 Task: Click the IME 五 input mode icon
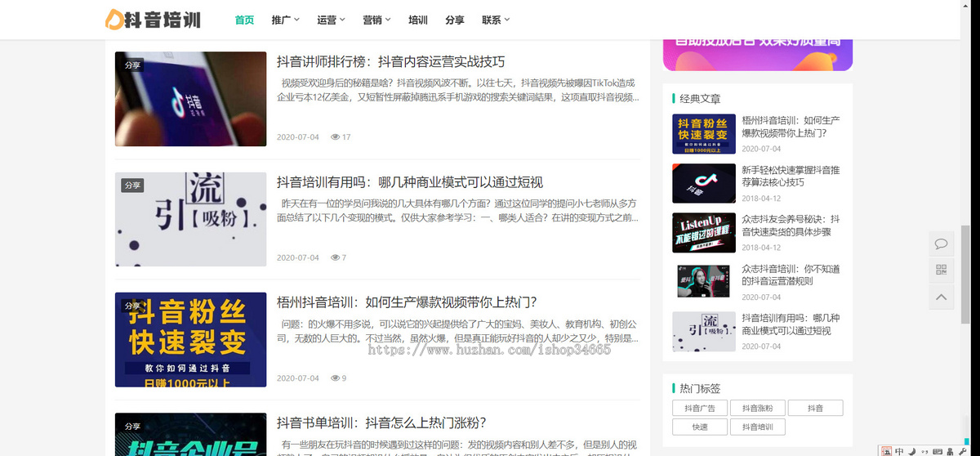[887, 450]
